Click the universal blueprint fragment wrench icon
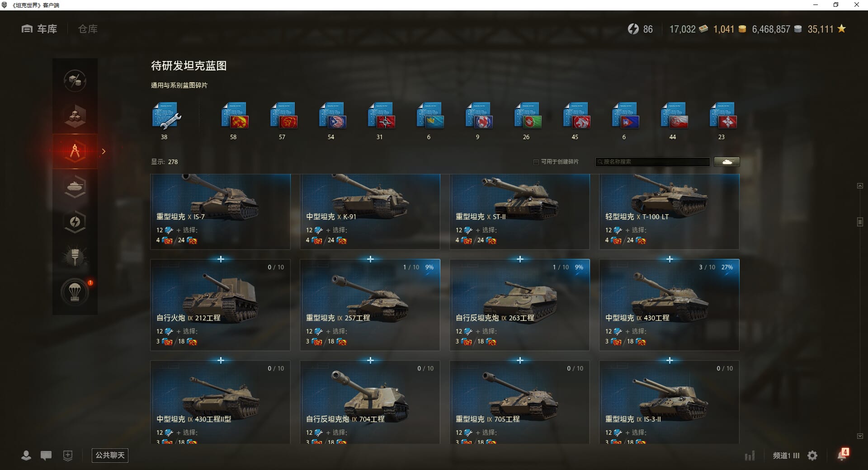The height and width of the screenshot is (470, 868). [x=166, y=116]
